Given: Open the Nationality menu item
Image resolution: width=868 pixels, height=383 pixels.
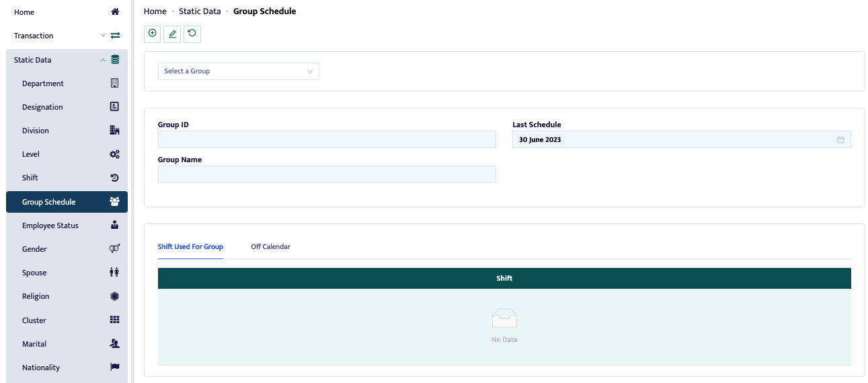Looking at the screenshot, I should point(67,368).
